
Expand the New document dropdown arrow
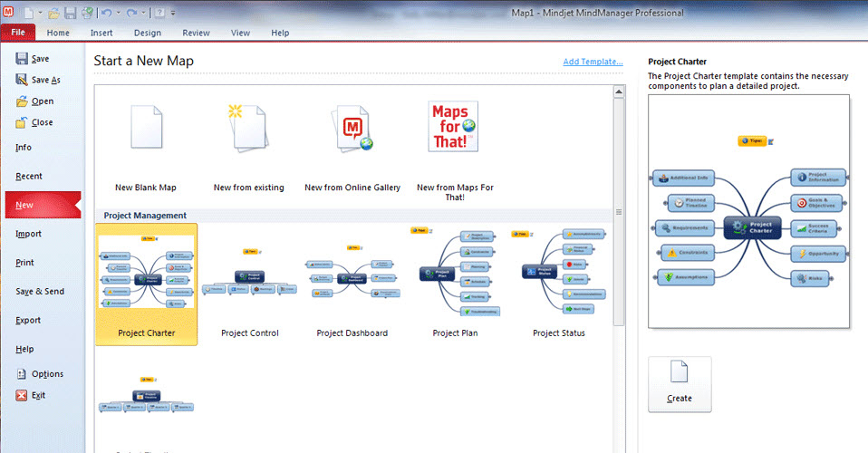[x=40, y=13]
